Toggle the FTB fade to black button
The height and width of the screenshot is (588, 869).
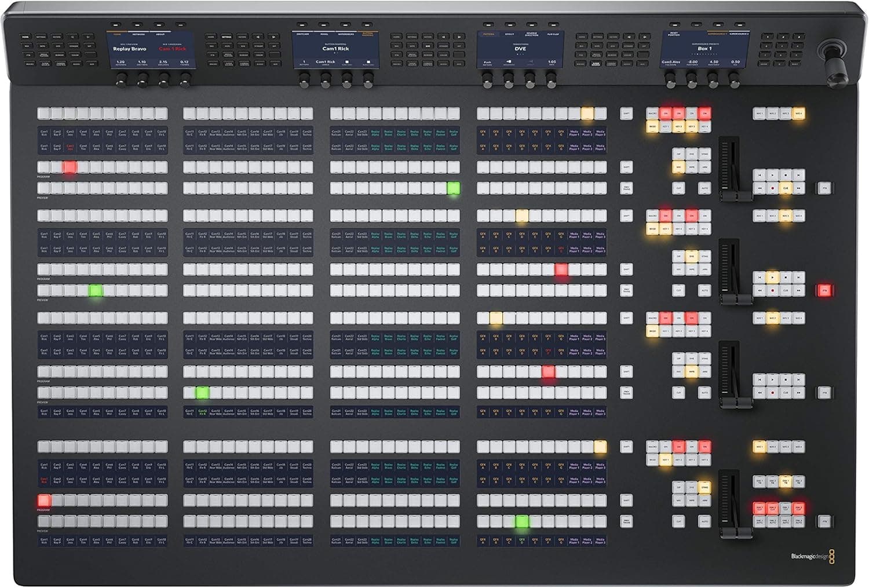click(824, 188)
